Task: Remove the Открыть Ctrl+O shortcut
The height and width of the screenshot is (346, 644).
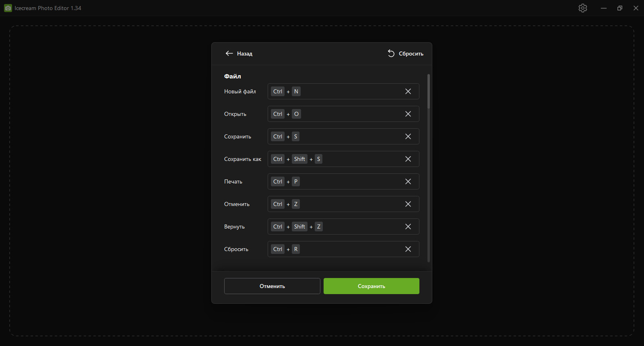Action: [408, 114]
